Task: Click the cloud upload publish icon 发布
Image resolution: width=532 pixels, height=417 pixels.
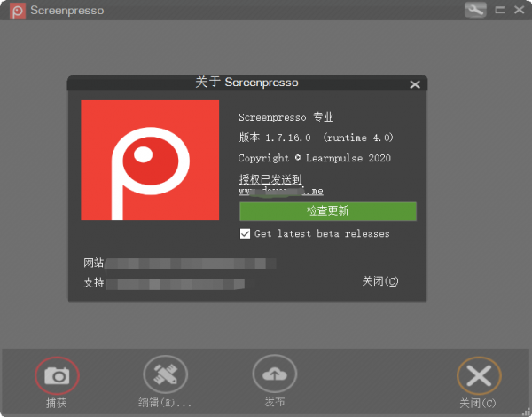Action: click(x=275, y=374)
